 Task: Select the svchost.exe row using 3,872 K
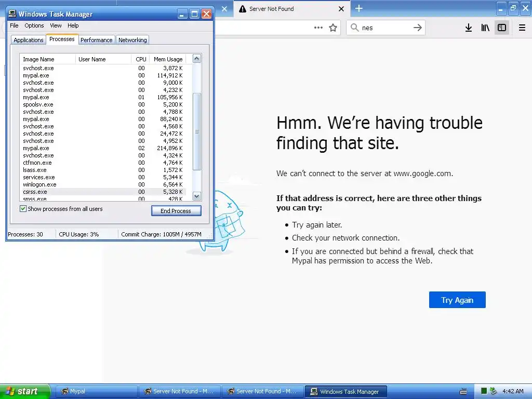pyautogui.click(x=103, y=68)
